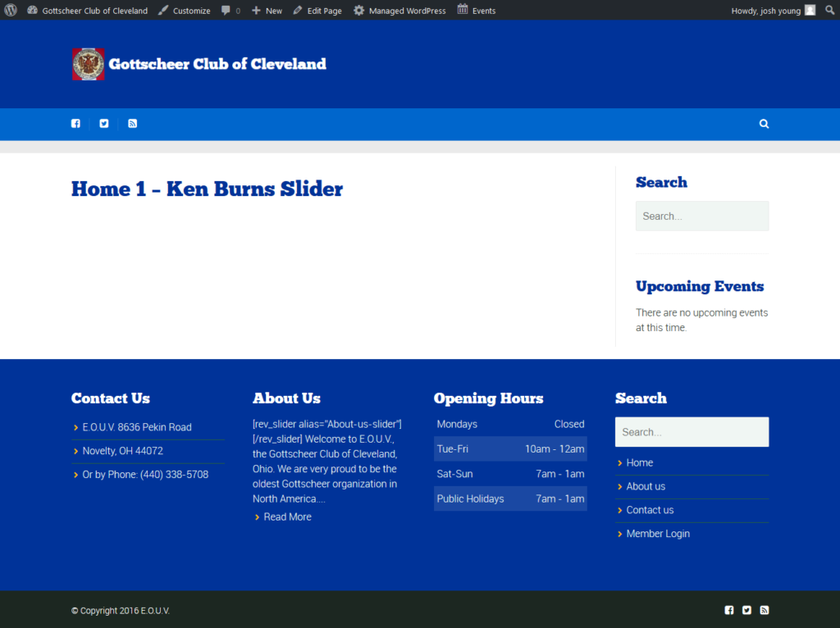This screenshot has height=628, width=840.
Task: Click the Tue-Fri opening hours row
Action: click(510, 448)
